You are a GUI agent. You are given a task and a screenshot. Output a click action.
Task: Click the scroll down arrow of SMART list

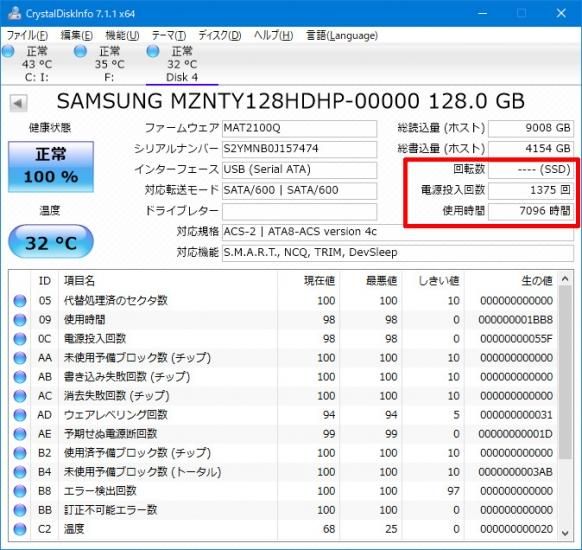(x=565, y=533)
